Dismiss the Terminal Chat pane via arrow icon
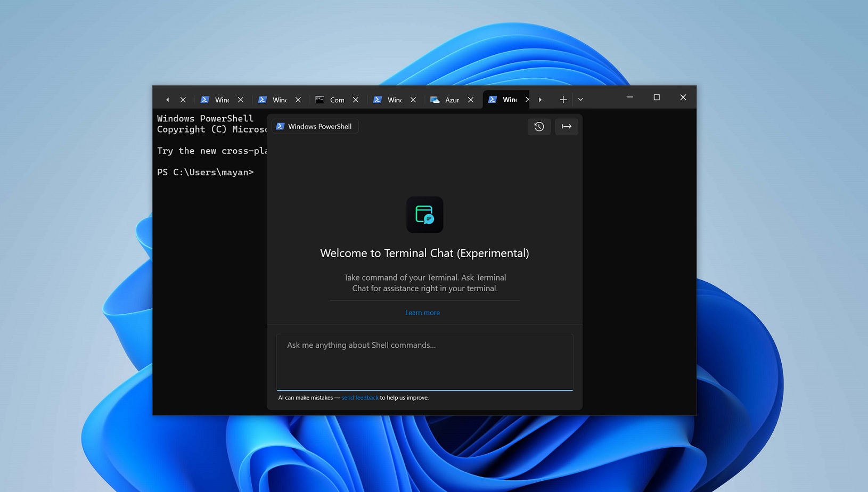868x492 pixels. pyautogui.click(x=567, y=127)
